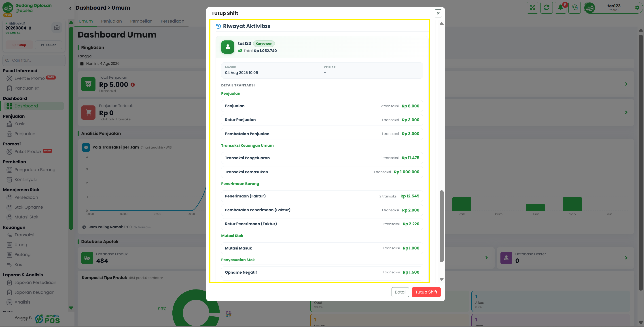
Task: Click the cash icon beside Total
Action: pos(240,51)
